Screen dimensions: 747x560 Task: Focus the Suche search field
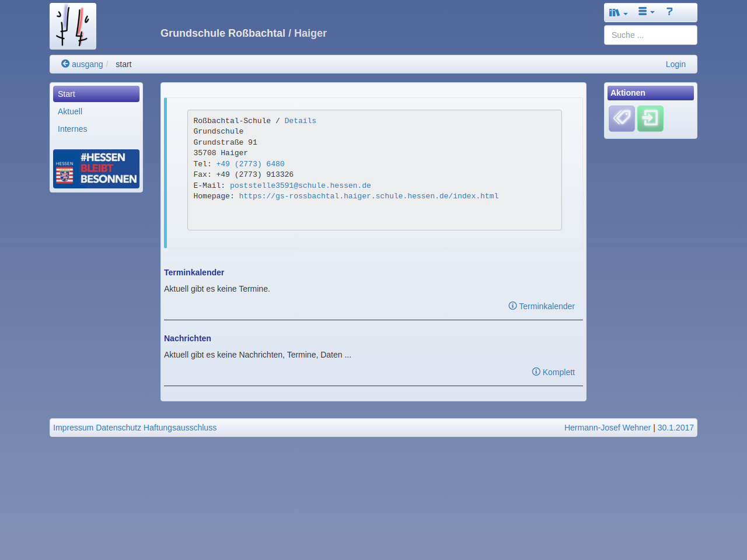650,35
